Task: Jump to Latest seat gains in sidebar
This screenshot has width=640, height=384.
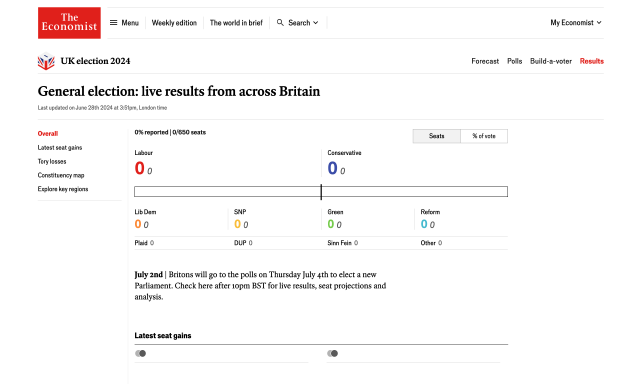Action: coord(60,147)
